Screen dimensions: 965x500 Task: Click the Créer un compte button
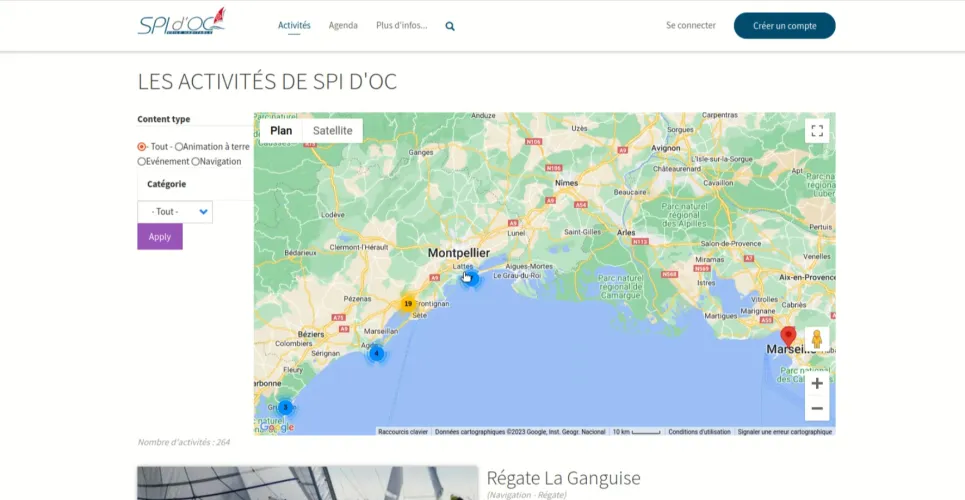784,26
